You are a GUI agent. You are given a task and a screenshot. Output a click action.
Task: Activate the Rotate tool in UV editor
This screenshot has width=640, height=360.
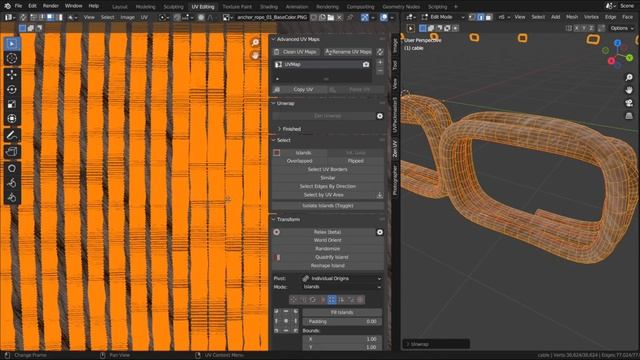click(12, 89)
